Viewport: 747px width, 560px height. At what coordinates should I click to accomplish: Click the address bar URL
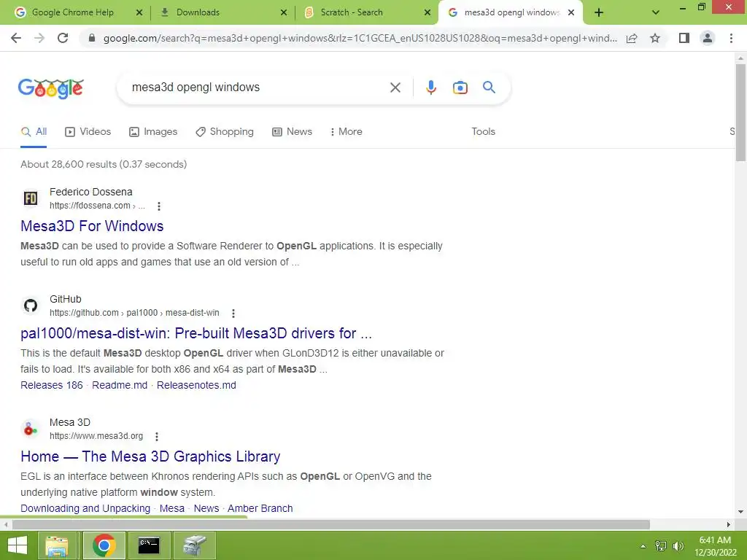pos(360,38)
